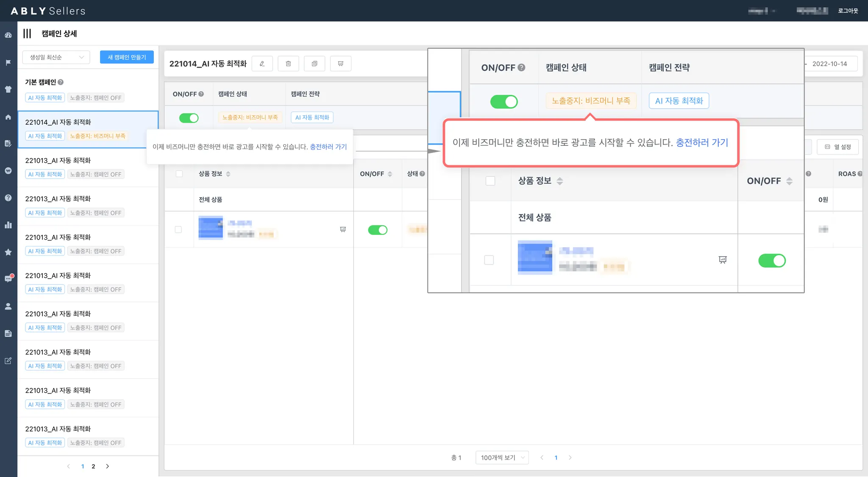Click the star icon in left sidebar
The width and height of the screenshot is (868, 477).
click(8, 252)
